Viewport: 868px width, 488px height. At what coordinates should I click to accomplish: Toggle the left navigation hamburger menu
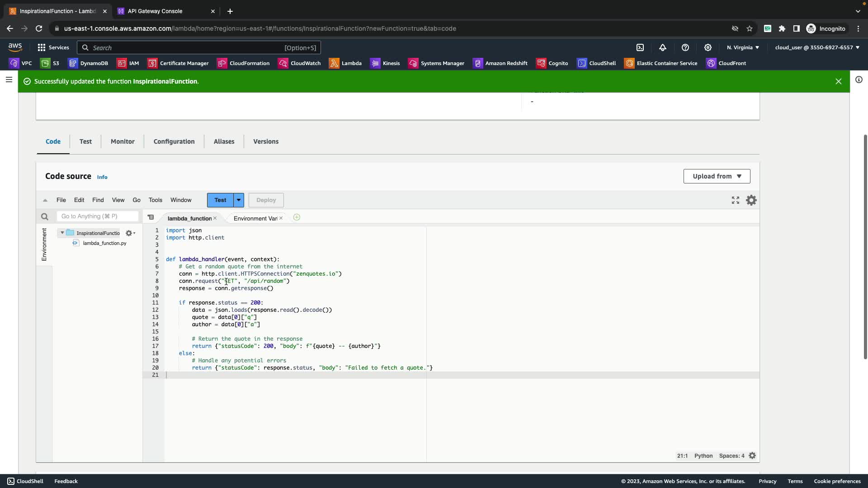click(9, 80)
